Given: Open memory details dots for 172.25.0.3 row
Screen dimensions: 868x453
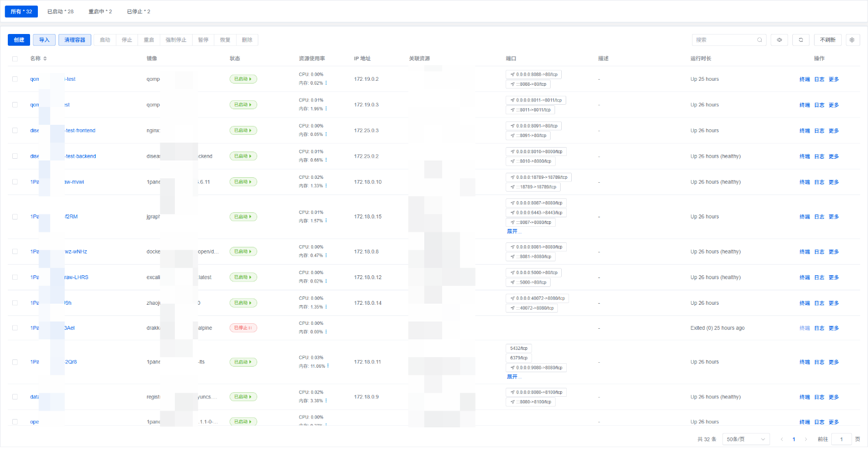Looking at the screenshot, I should [326, 134].
